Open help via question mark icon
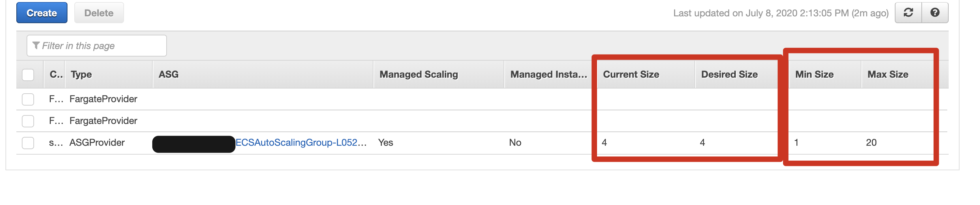Image resolution: width=980 pixels, height=205 pixels. (935, 13)
